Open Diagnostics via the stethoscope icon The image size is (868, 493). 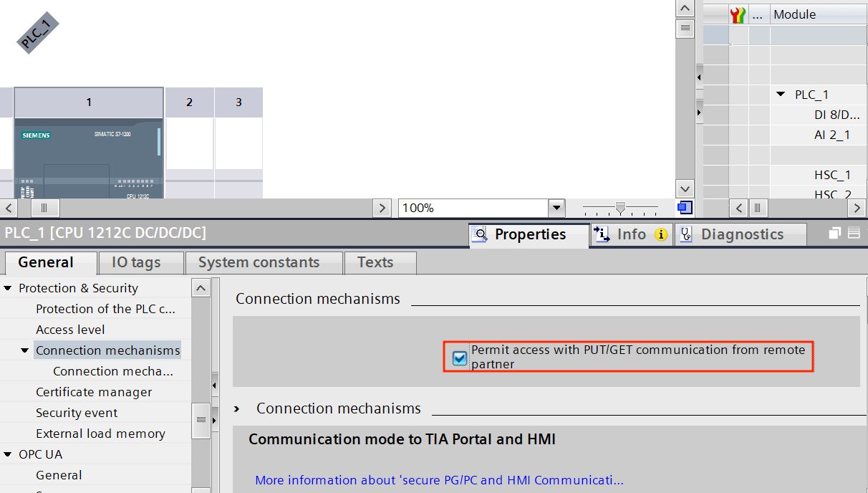click(686, 234)
